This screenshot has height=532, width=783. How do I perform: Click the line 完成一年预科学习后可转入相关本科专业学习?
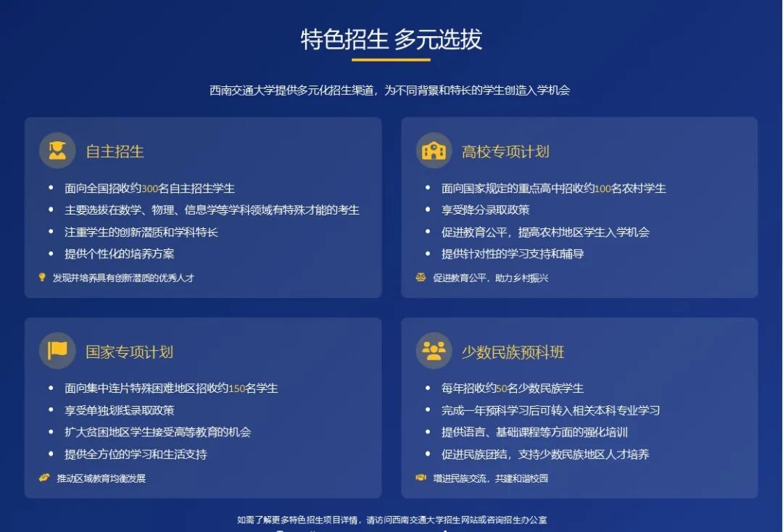pyautogui.click(x=550, y=410)
